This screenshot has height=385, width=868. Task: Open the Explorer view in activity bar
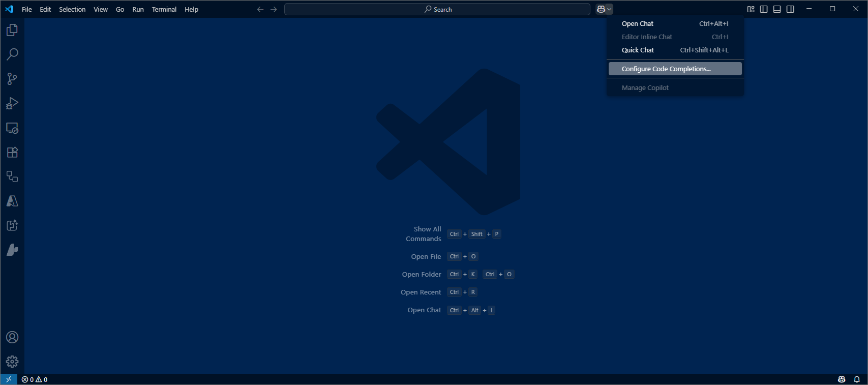(x=12, y=30)
